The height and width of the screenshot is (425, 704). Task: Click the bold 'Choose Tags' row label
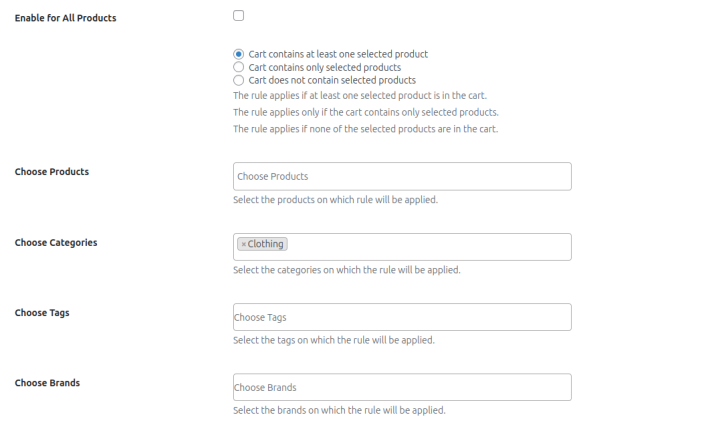pos(42,313)
